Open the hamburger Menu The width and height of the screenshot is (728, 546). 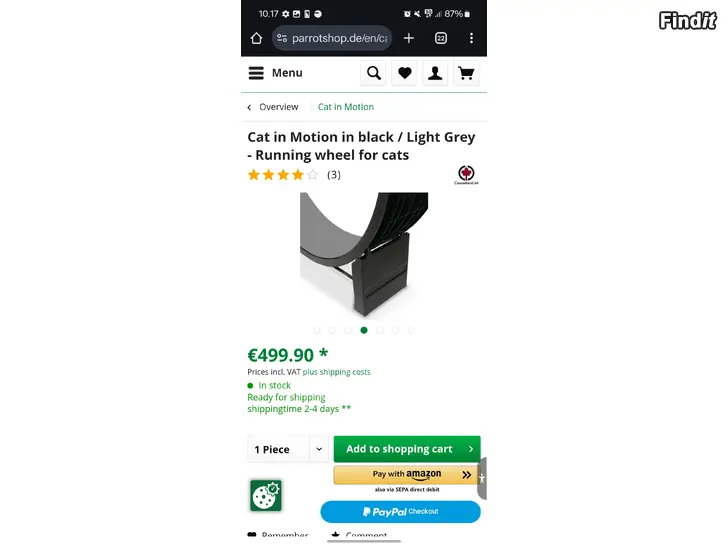point(275,73)
